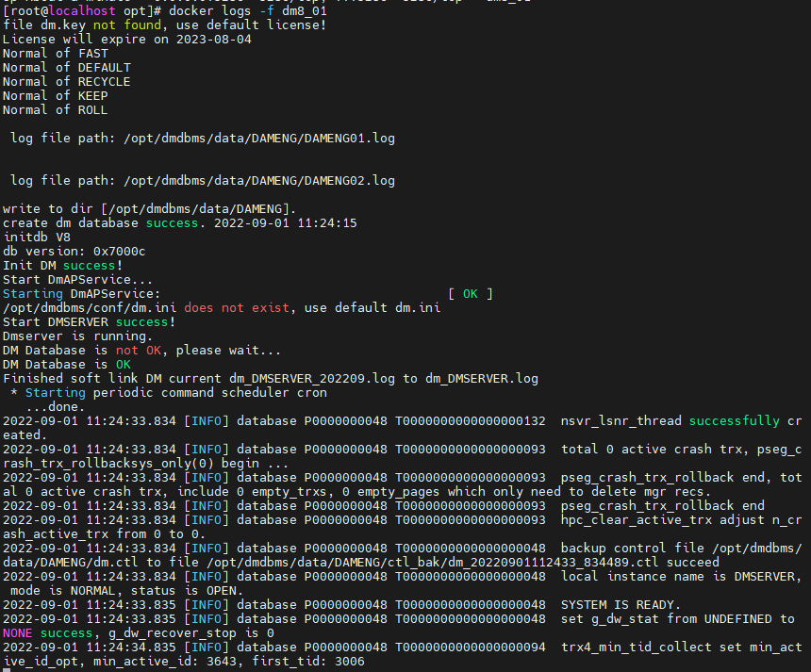Image resolution: width=811 pixels, height=672 pixels.
Task: Click the DAMENG02.log file path
Action: click(259, 180)
